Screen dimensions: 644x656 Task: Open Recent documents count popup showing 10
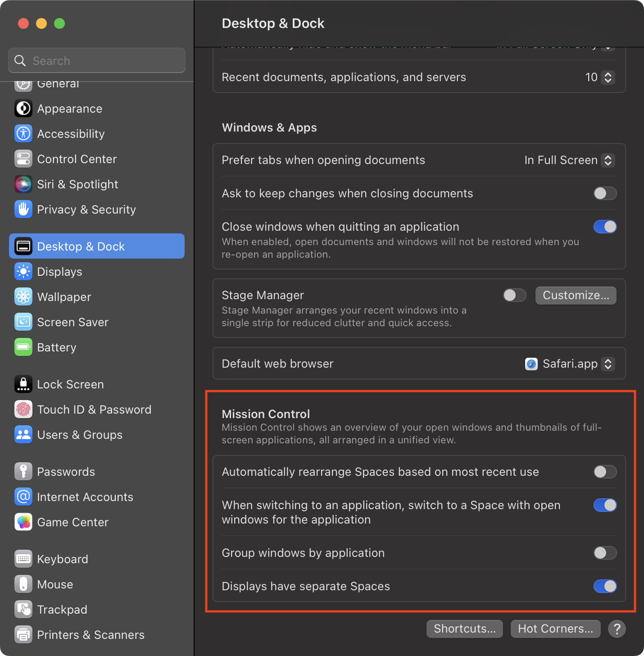pyautogui.click(x=600, y=77)
